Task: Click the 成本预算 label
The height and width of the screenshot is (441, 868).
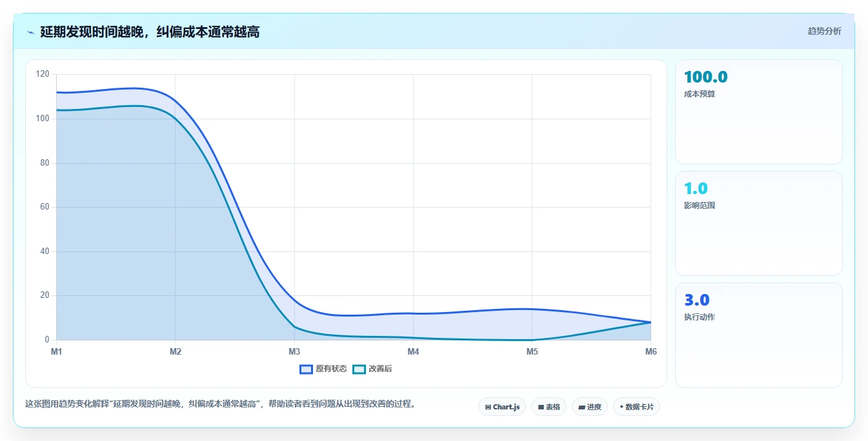Action: pyautogui.click(x=700, y=94)
